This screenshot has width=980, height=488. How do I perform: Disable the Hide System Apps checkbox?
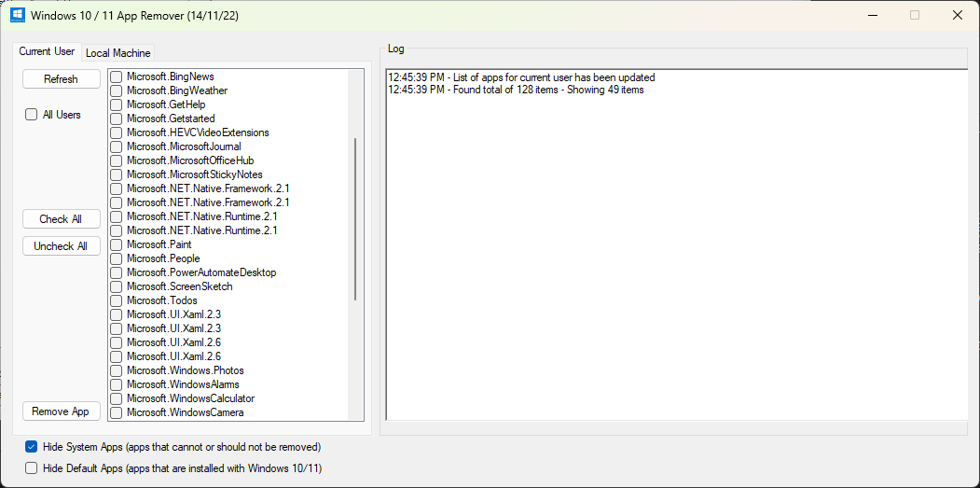point(32,447)
